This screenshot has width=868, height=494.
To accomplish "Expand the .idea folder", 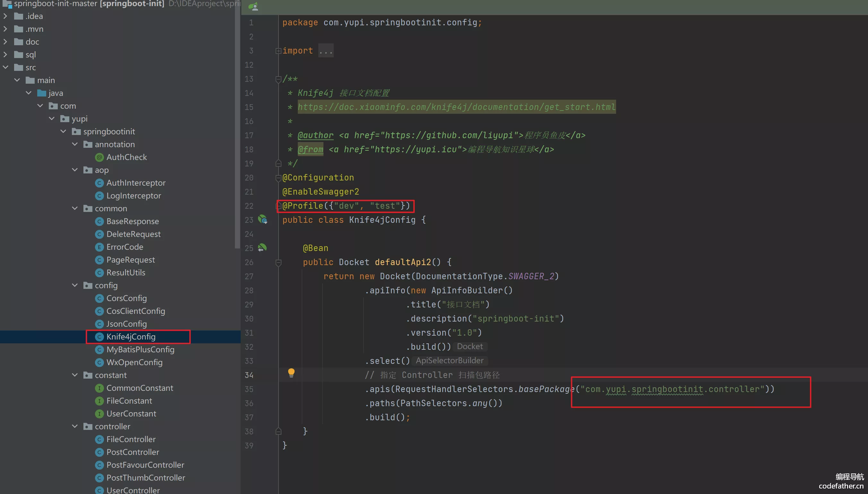I will (5, 16).
